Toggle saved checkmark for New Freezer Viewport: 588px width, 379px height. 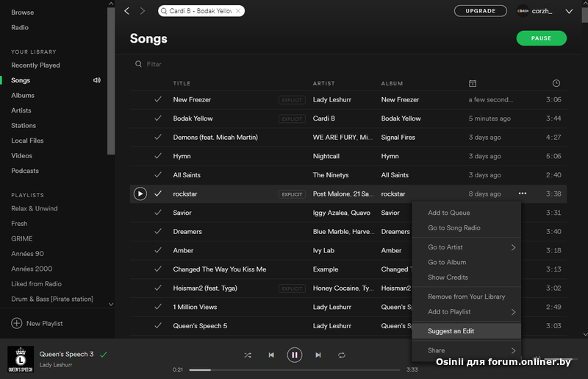158,99
